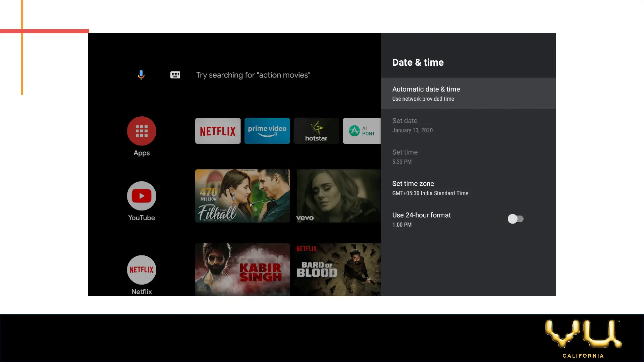Click the VU California logo
Viewport: 644px width, 362px height.
583,338
